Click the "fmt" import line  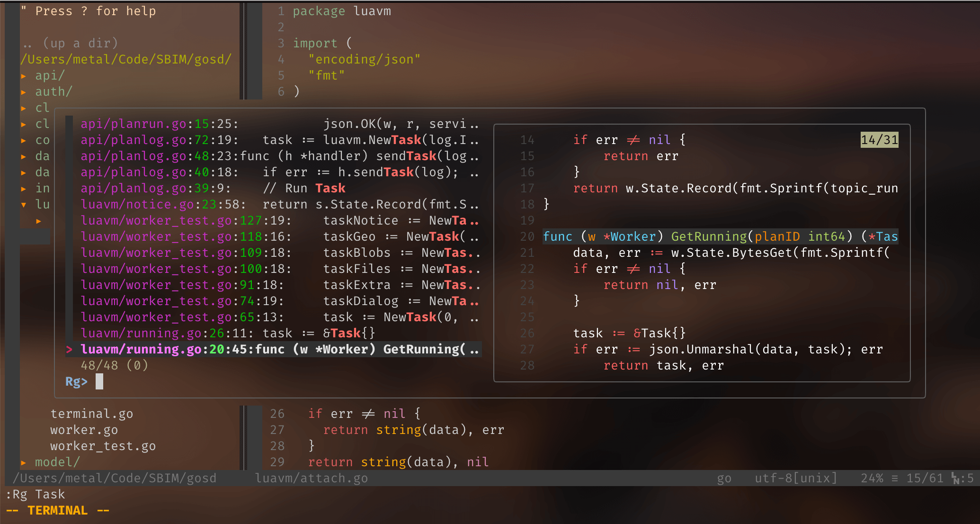point(326,76)
